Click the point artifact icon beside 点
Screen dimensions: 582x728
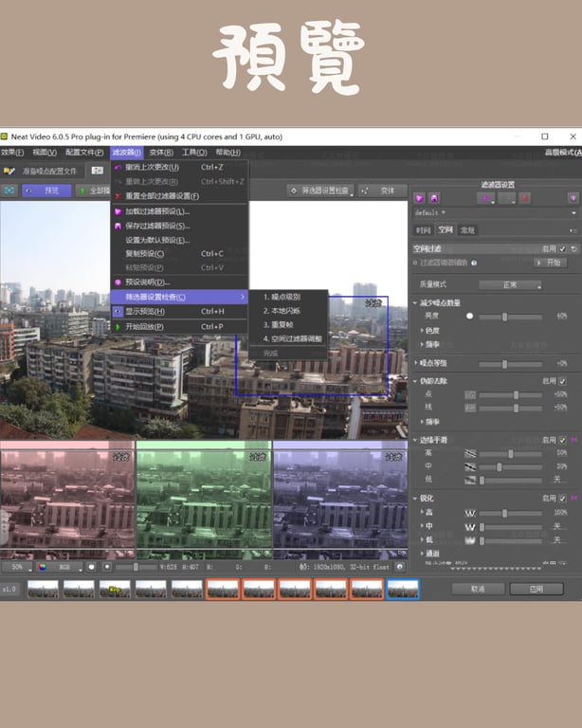470,394
